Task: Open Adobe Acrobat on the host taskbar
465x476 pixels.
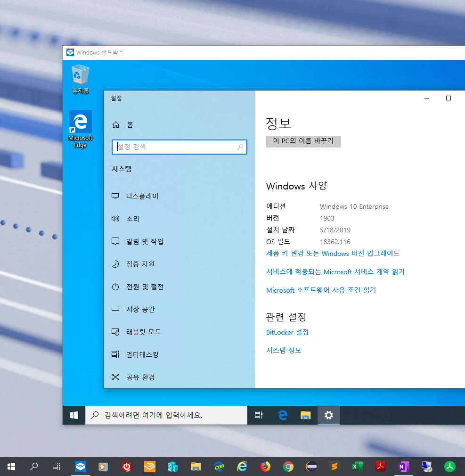Action: (x=380, y=467)
